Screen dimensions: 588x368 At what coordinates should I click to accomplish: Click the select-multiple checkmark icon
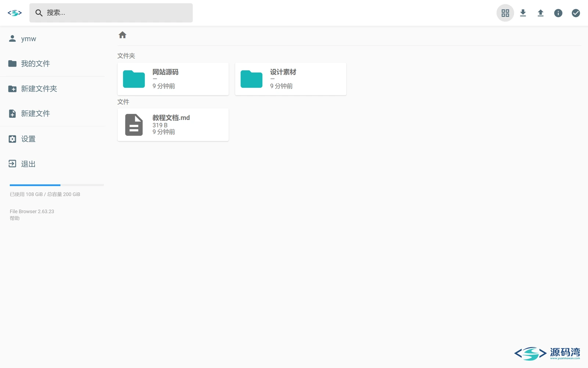(x=576, y=13)
